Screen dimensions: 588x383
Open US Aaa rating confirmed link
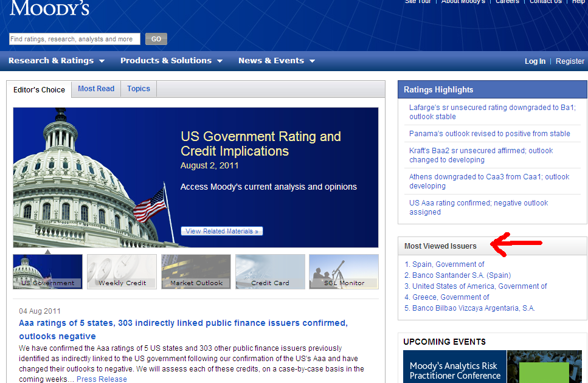479,207
